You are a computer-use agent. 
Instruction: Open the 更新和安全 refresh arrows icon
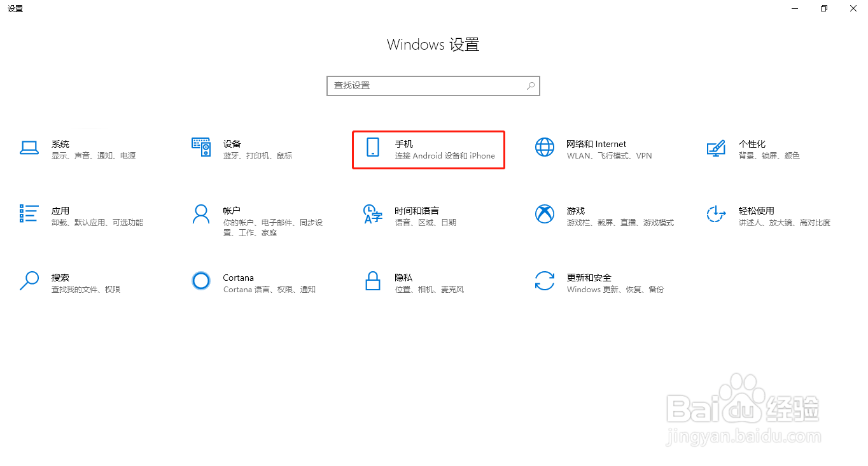pos(545,281)
